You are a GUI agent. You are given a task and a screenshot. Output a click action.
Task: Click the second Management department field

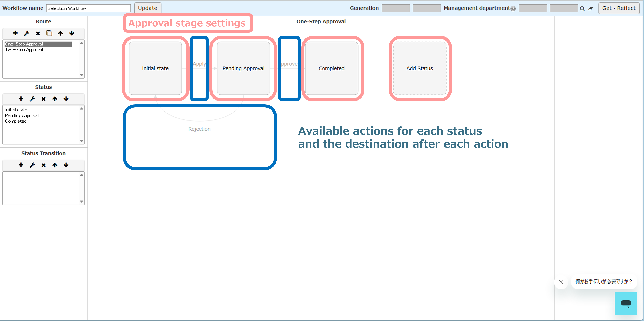pyautogui.click(x=564, y=8)
